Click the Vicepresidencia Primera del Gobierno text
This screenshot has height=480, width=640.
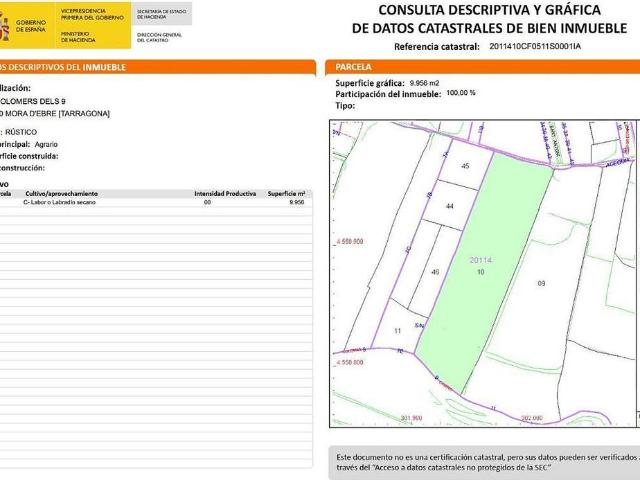click(x=92, y=14)
